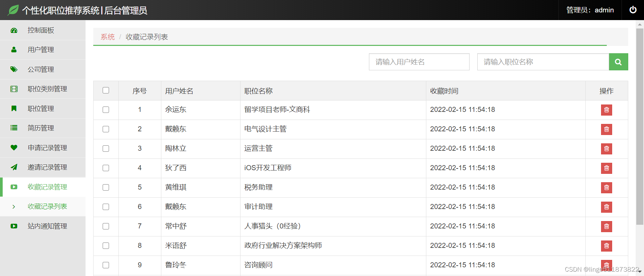The image size is (644, 276).
Task: Check the box for row 9 鲁玲冬
Action: (x=106, y=265)
